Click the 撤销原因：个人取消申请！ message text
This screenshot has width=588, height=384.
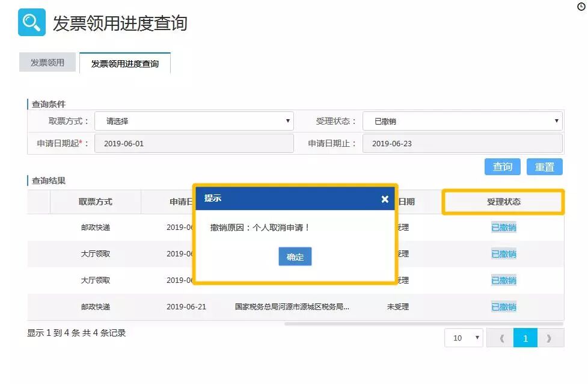(260, 228)
